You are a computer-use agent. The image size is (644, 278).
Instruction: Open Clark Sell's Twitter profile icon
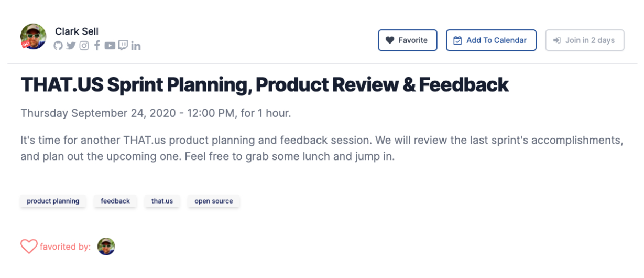(71, 46)
